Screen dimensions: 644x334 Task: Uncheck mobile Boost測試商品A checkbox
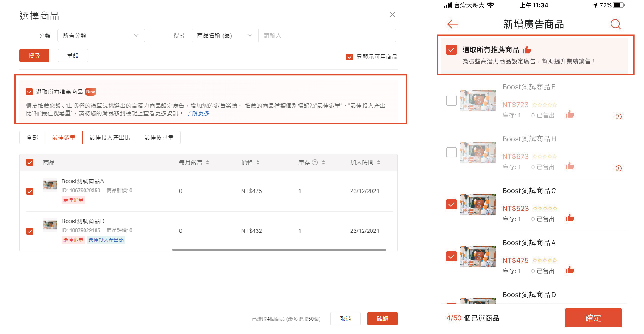[451, 256]
